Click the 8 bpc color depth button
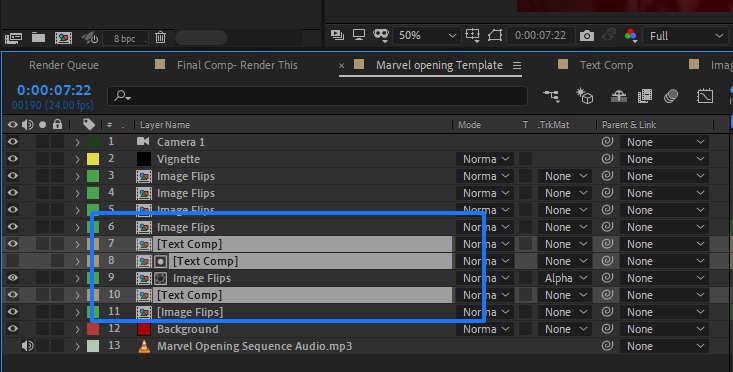 pos(124,38)
